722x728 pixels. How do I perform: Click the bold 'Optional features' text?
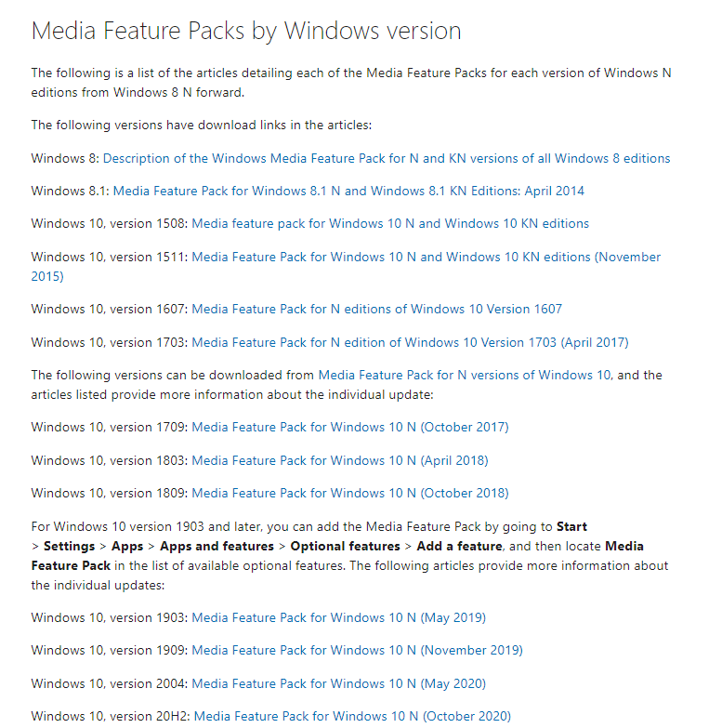[345, 546]
